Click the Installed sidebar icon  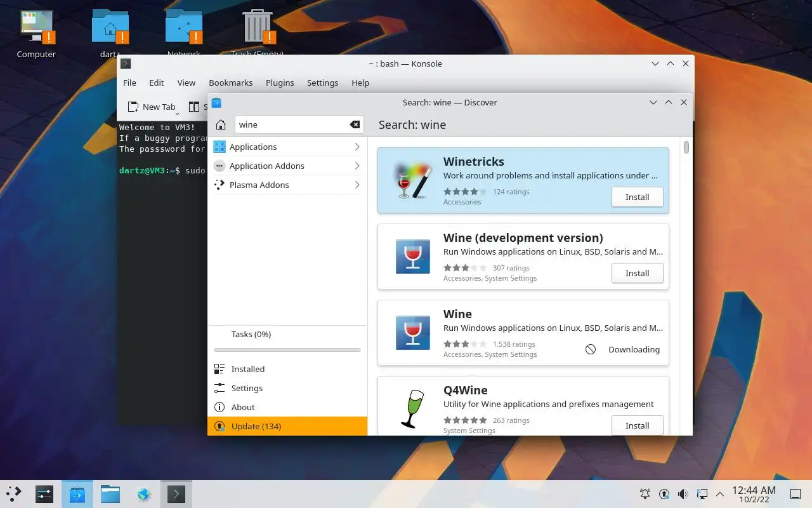tap(219, 369)
